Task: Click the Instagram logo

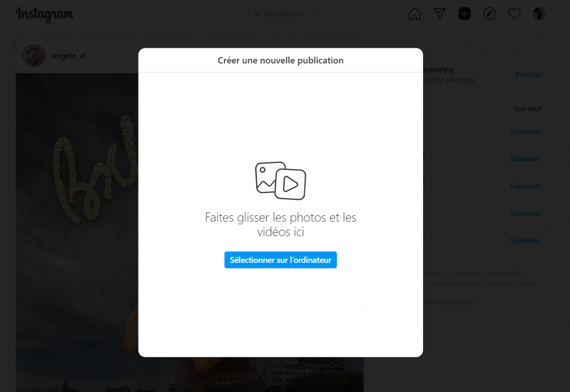Action: pos(45,14)
